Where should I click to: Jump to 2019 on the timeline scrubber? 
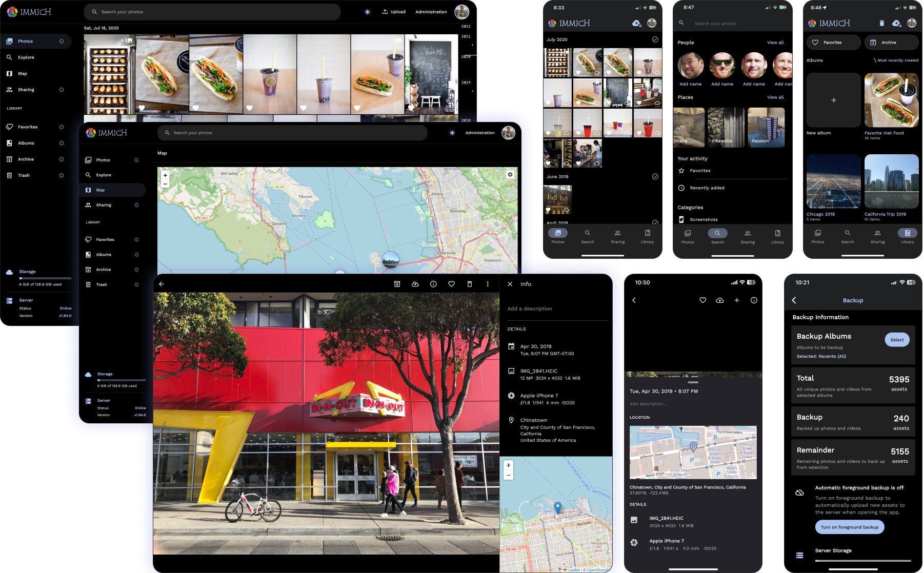coord(466,83)
